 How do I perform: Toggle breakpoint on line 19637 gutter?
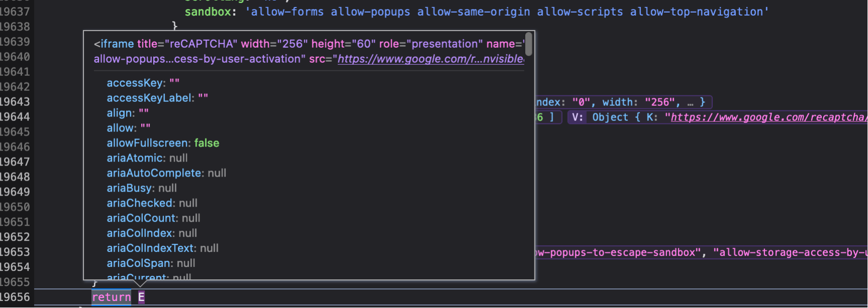coord(15,12)
